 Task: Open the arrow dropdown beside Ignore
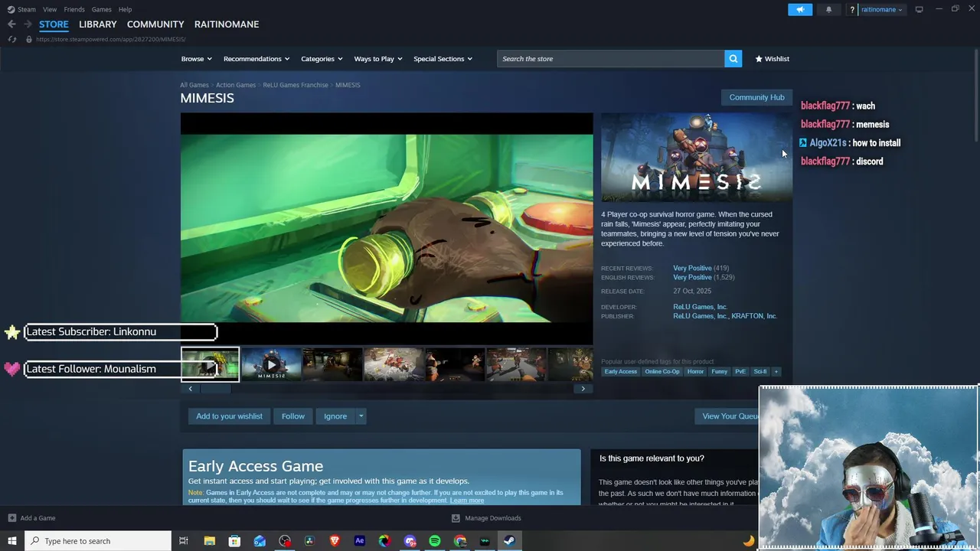[x=361, y=416]
